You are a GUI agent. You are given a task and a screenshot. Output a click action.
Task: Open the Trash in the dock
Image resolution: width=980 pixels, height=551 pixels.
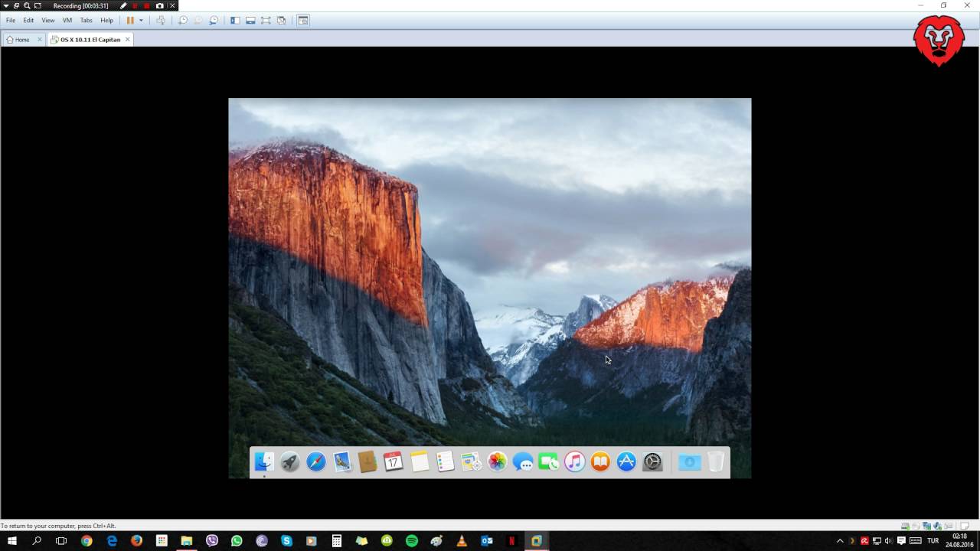coord(716,461)
